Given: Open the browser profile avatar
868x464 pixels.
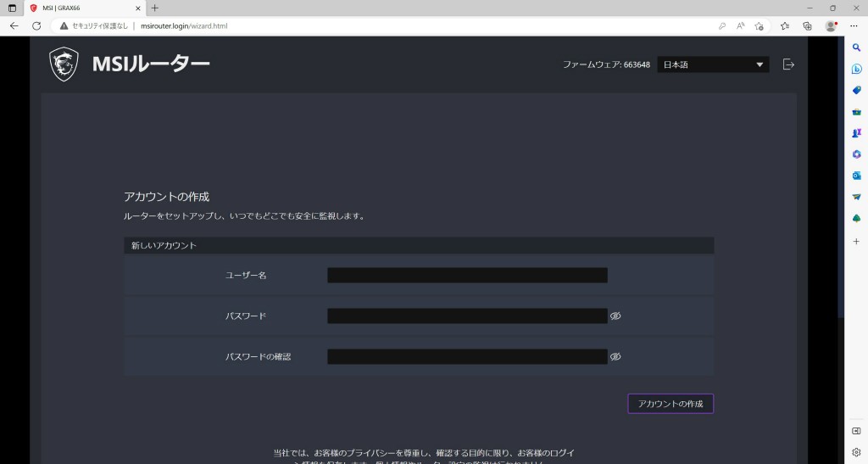Looking at the screenshot, I should pyautogui.click(x=831, y=26).
